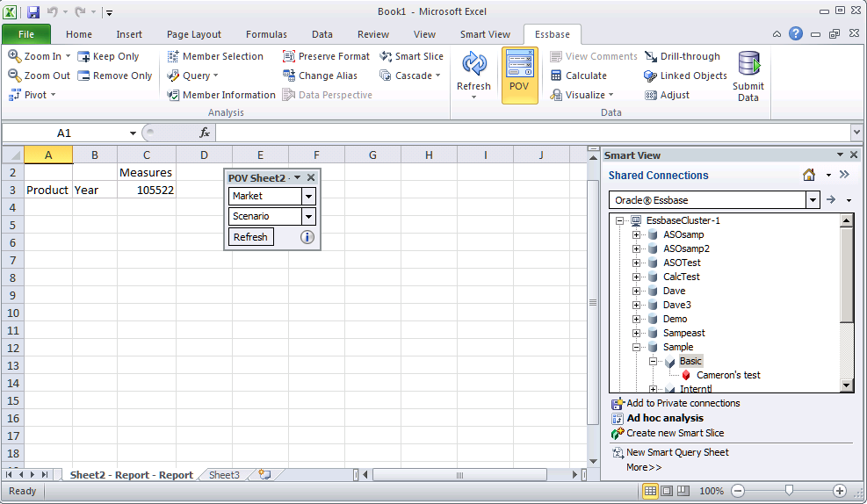
Task: Click the zoom slider handle
Action: [789, 491]
